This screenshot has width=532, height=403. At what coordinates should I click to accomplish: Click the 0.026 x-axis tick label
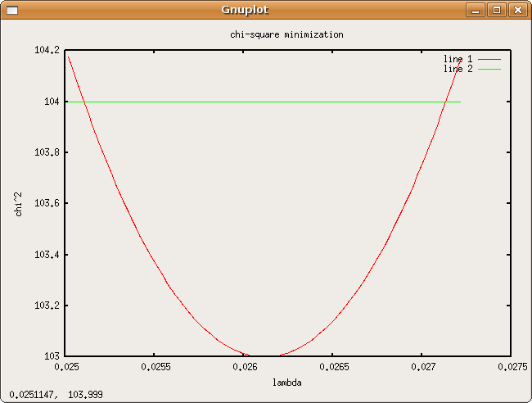click(x=246, y=369)
